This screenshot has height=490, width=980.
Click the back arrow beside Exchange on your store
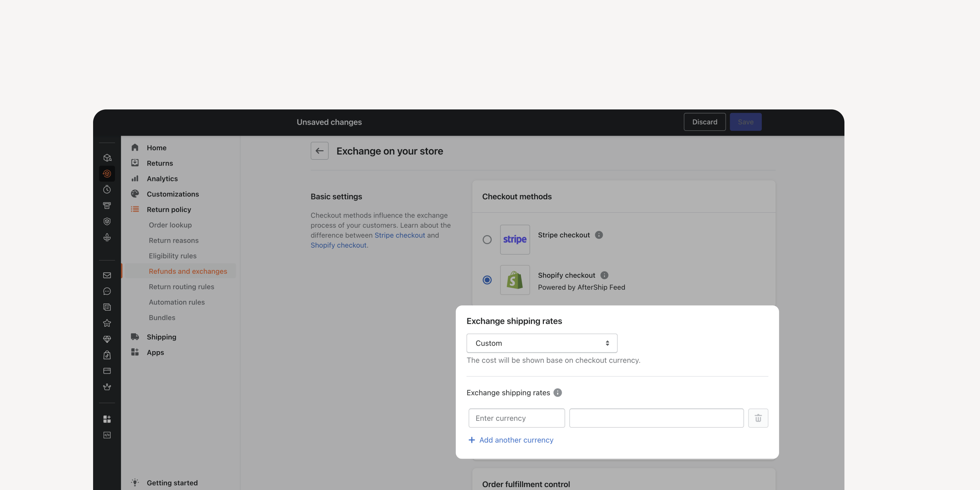click(x=319, y=151)
